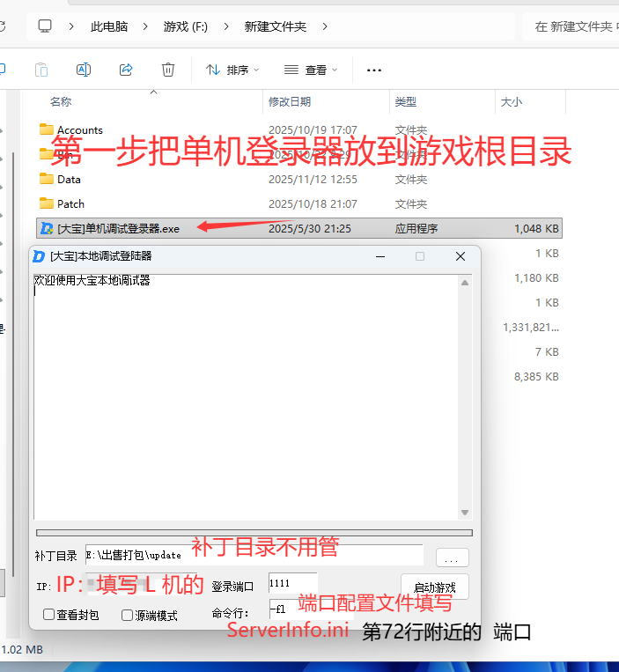619x672 pixels.
Task: Click the computer icon in the address bar
Action: pyautogui.click(x=45, y=26)
